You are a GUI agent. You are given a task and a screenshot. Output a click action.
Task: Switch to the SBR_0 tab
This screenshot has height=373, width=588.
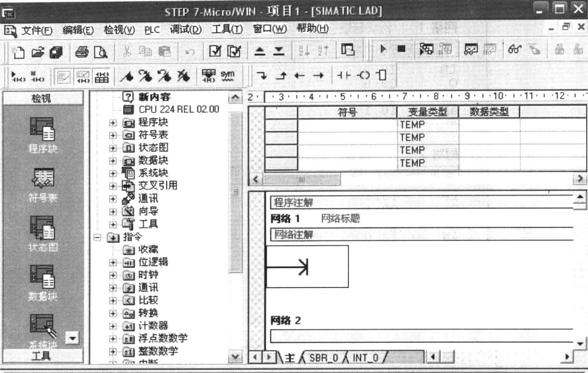(x=324, y=358)
